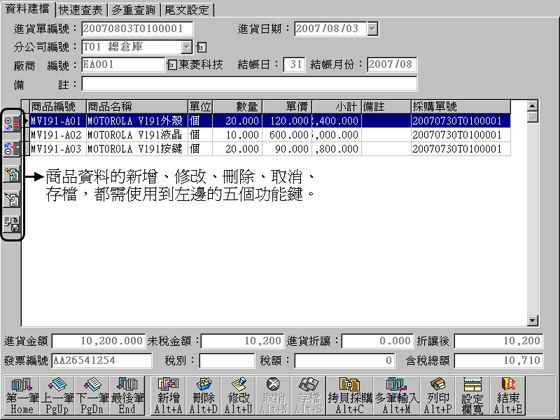This screenshot has width=560, height=420.
Task: Click MOTOROLA V191按鍵 product name cell
Action: point(137,149)
